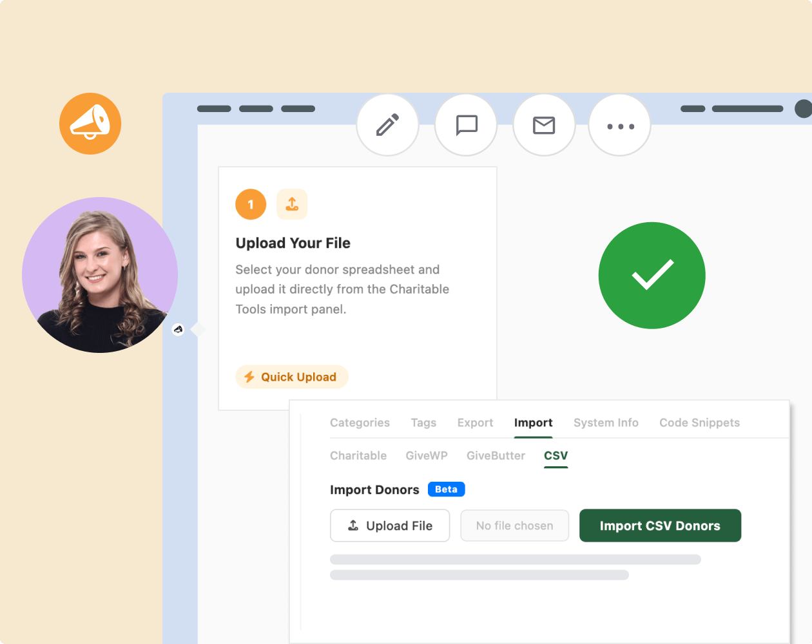Click the No file chosen field
Image resolution: width=812 pixels, height=644 pixels.
(x=514, y=526)
